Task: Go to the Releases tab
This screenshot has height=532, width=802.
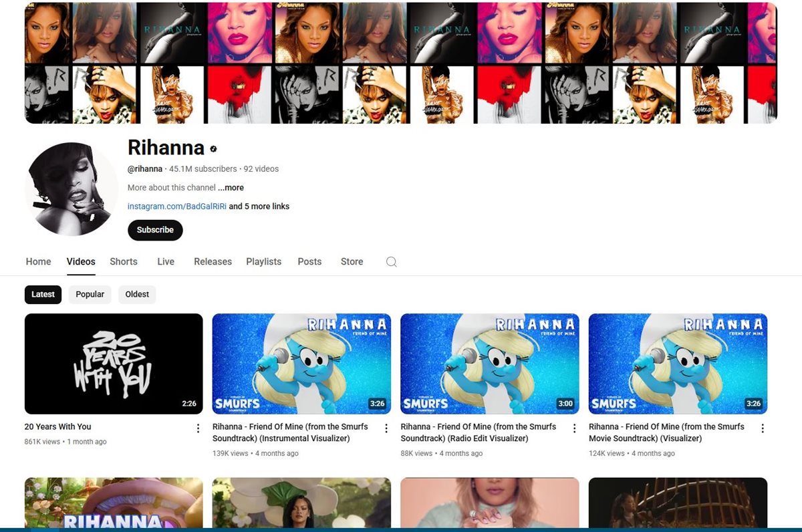Action: tap(213, 262)
